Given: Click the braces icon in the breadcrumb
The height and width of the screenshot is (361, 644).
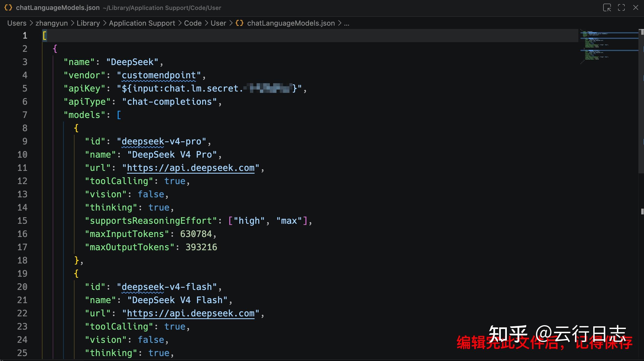Looking at the screenshot, I should pos(239,23).
